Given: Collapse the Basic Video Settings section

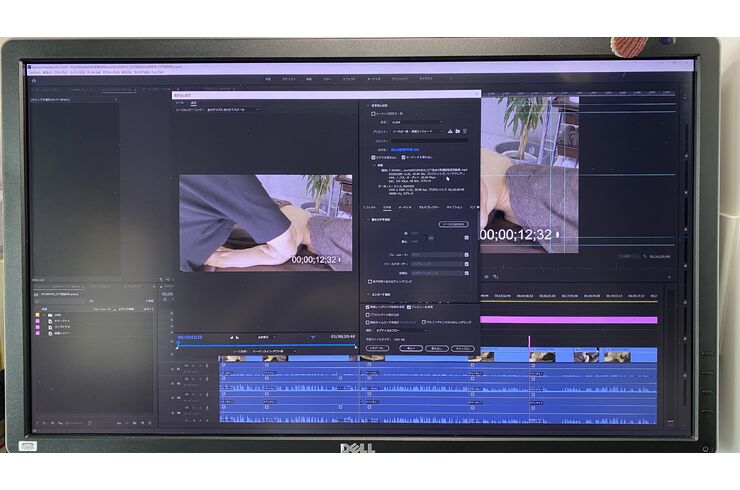Looking at the screenshot, I should [x=368, y=220].
